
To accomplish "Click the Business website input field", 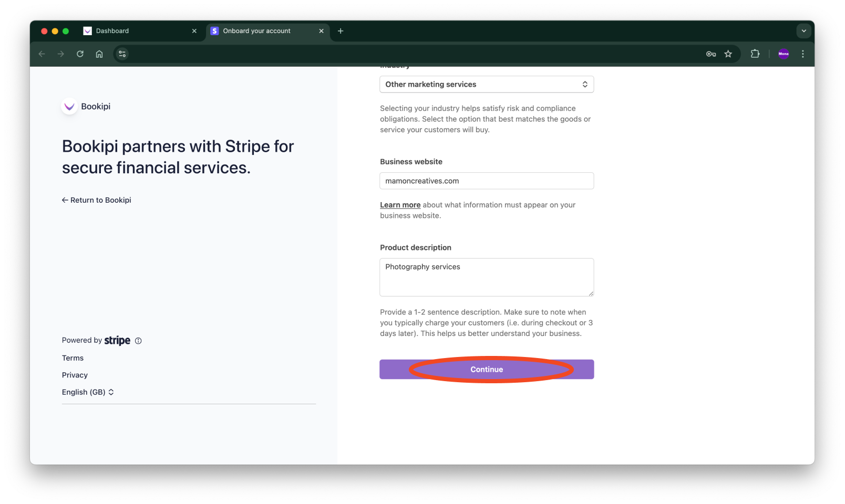I will [486, 181].
